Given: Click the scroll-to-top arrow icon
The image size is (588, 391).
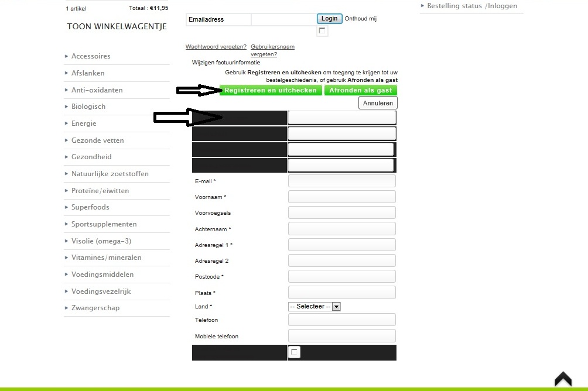Looking at the screenshot, I should pyautogui.click(x=563, y=379).
